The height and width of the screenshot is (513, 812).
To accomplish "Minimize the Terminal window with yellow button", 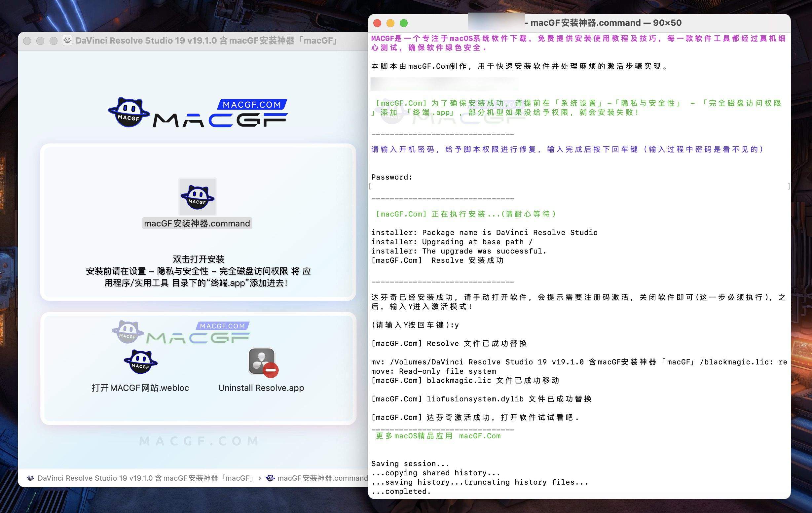I will [390, 23].
